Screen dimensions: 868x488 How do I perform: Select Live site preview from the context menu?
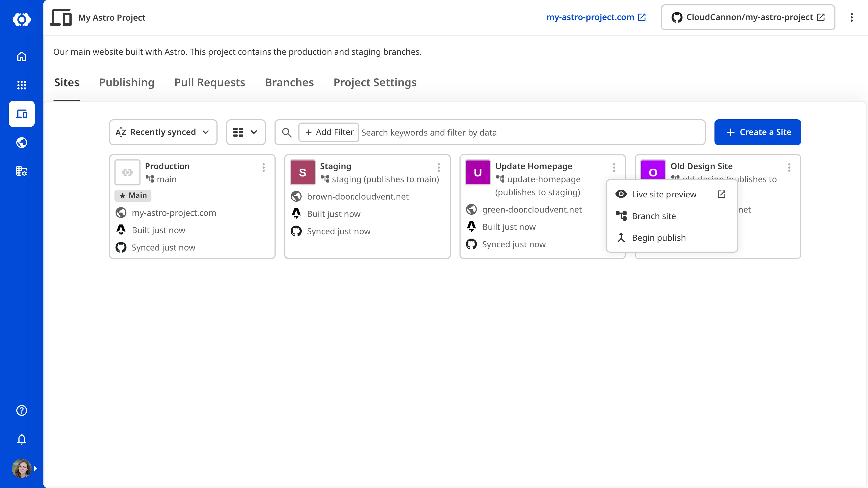(672, 194)
